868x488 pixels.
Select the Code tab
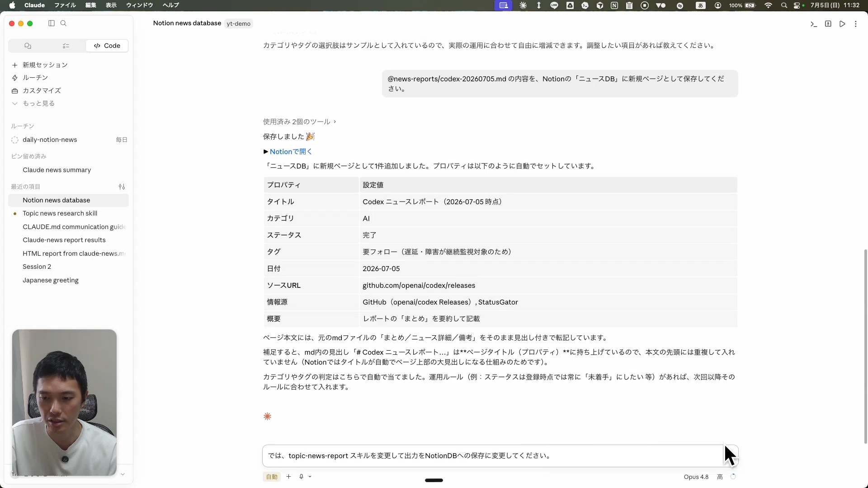point(107,46)
